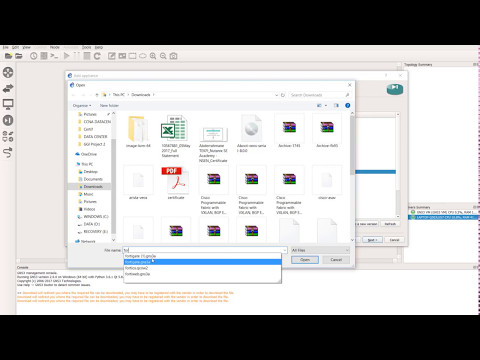Click This PC in the address breadcrumb

(118, 95)
